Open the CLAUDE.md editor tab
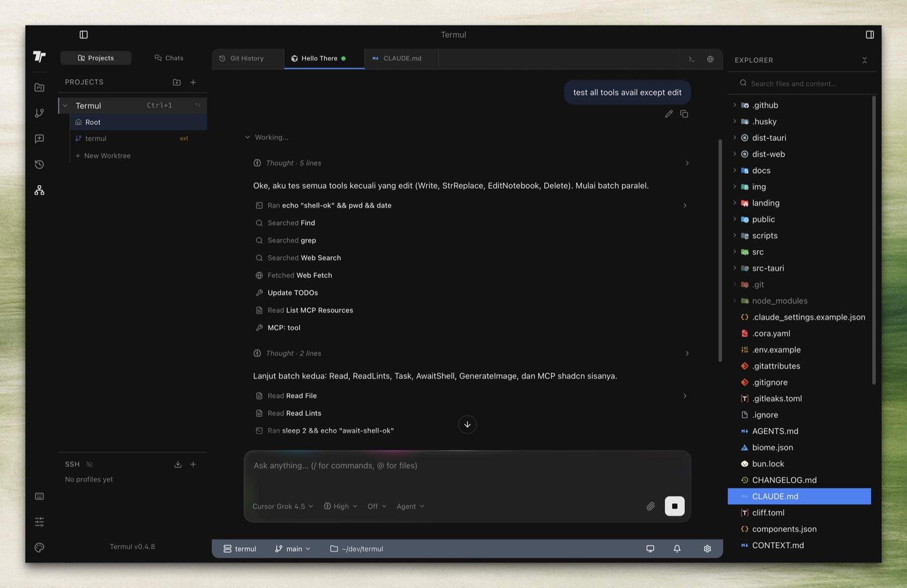 pos(402,58)
